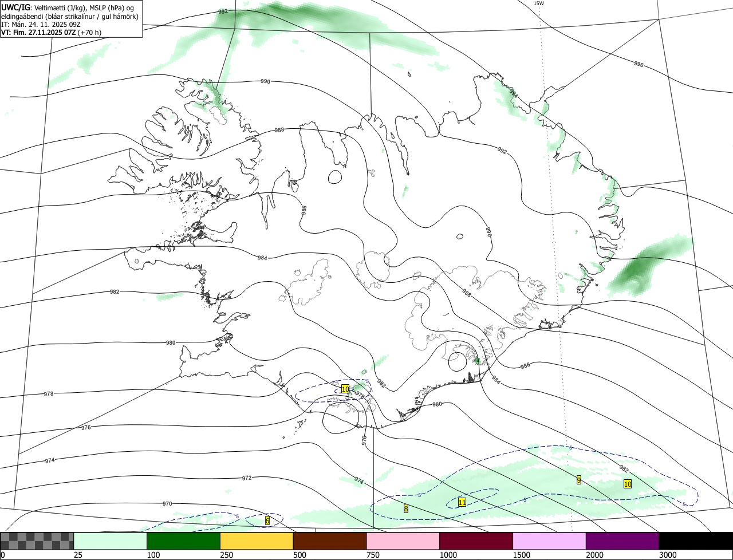Pick the yellow lightning marker labeled 9
Viewport: 733px width, 560px height.
coord(579,480)
